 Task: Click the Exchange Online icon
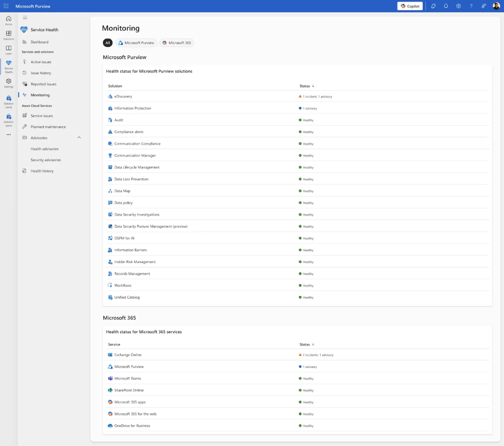click(110, 355)
